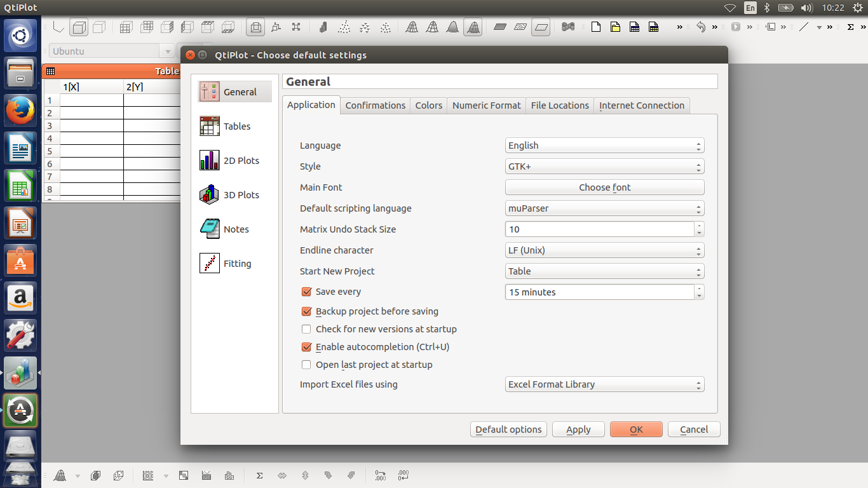Click the draw line tool icon

[804, 27]
